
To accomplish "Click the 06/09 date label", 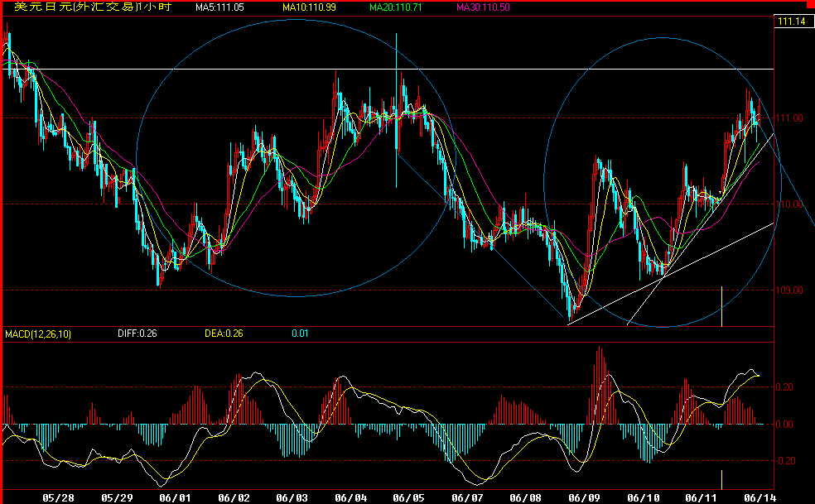I will click(x=586, y=497).
